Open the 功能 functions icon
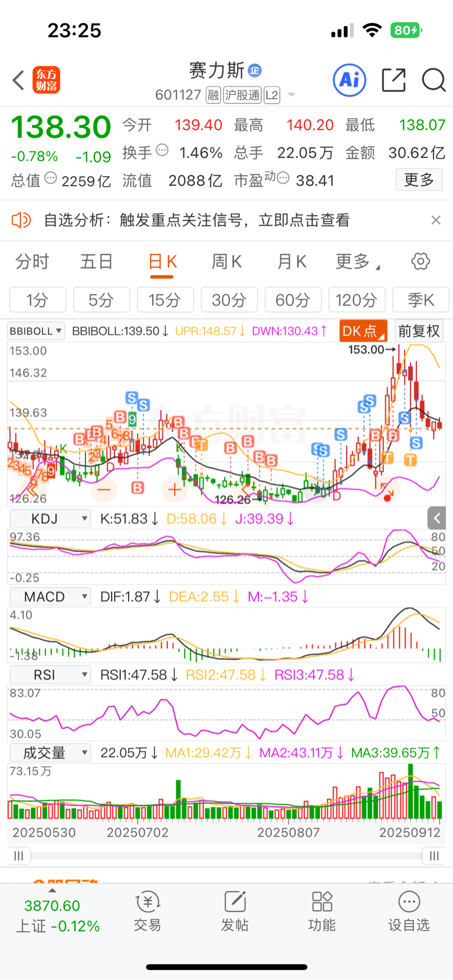This screenshot has width=453, height=980. (x=322, y=911)
